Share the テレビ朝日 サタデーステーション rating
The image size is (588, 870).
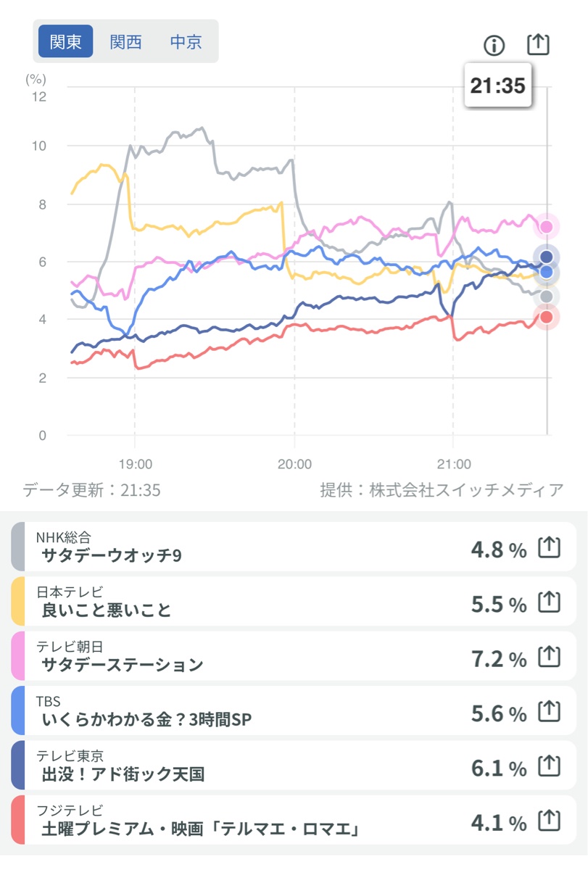[550, 658]
